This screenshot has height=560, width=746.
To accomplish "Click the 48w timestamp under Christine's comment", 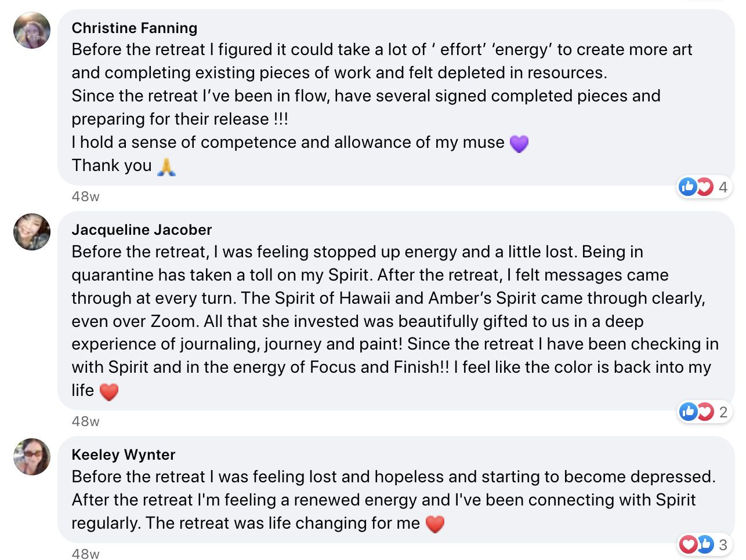I will point(86,197).
